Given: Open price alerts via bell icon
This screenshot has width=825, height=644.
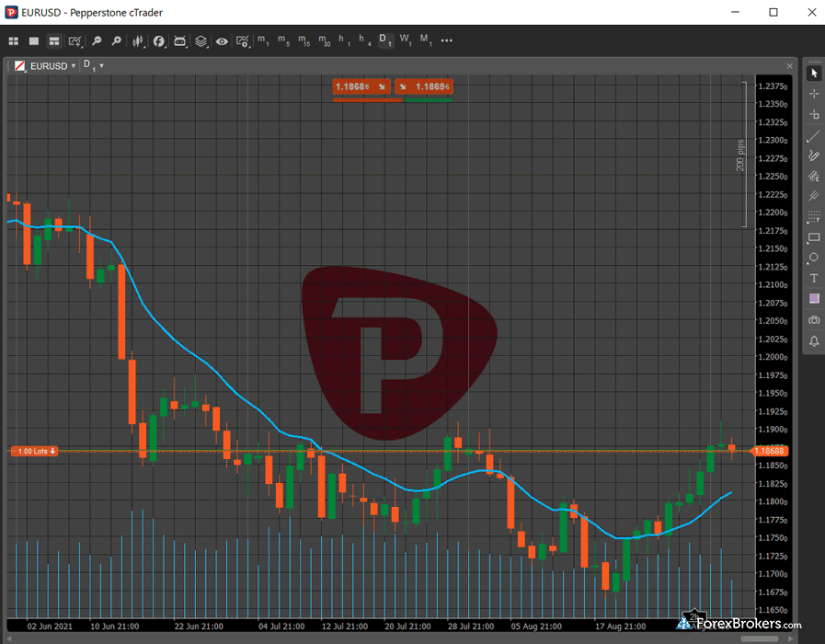Looking at the screenshot, I should 814,341.
